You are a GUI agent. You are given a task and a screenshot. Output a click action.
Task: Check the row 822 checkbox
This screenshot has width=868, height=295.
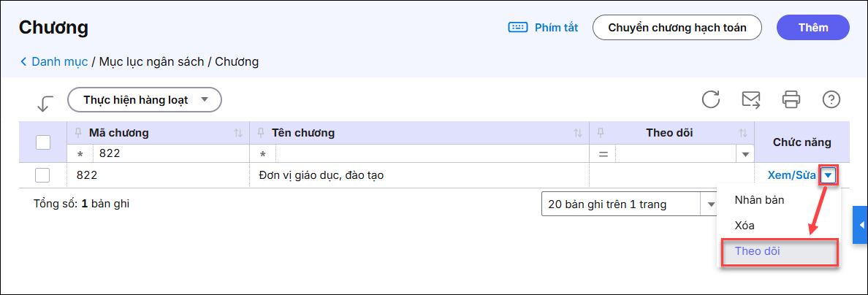tap(43, 175)
